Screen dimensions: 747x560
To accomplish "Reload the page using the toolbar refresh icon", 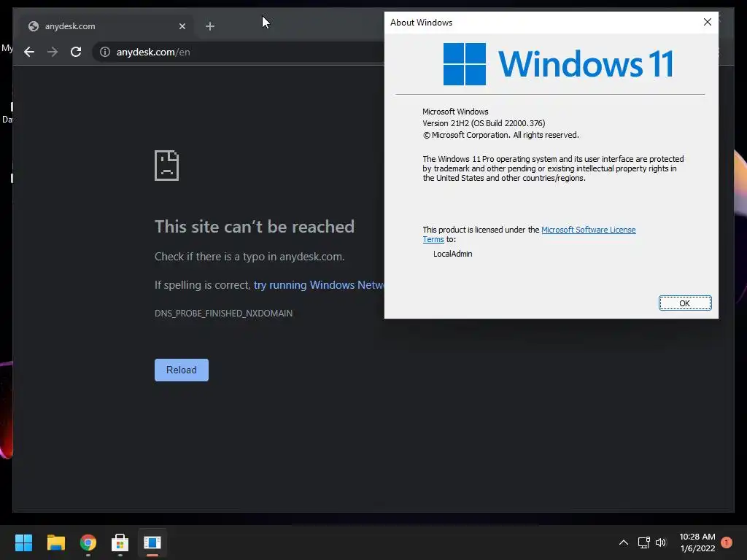I will point(76,52).
